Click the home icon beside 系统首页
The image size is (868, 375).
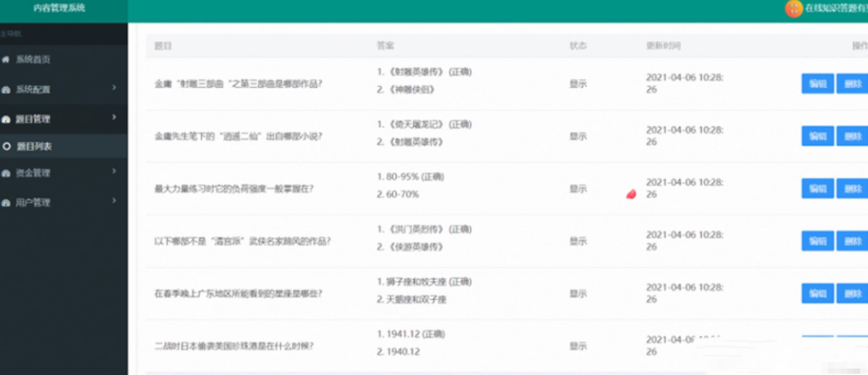point(6,59)
